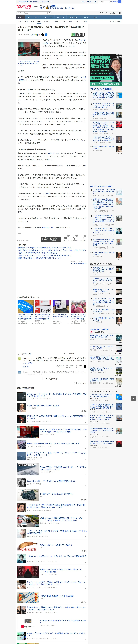
Task: Play the 備蓄米1680円 video thumbnail
Action: tap(119, 292)
